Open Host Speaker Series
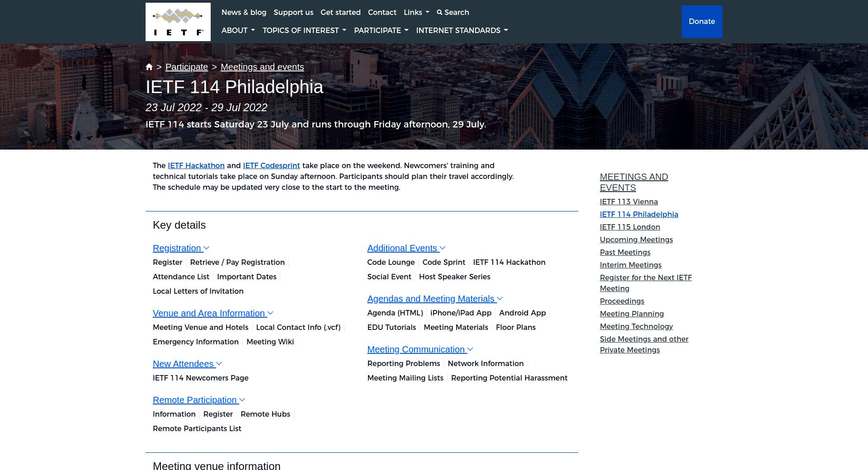 coord(455,277)
